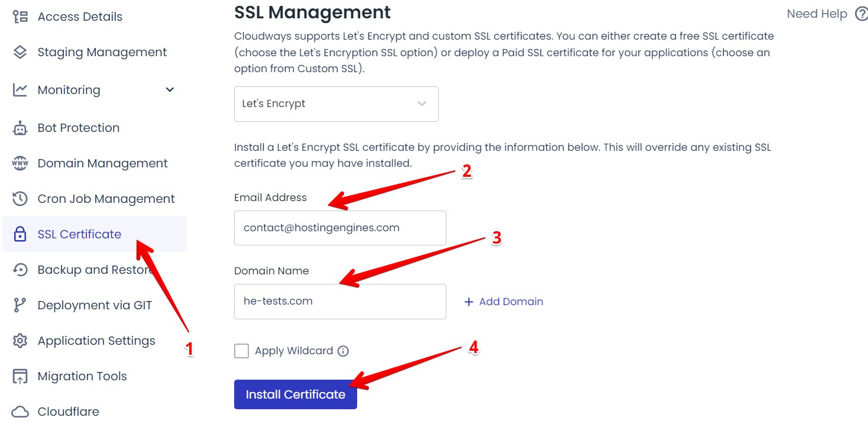Open Application Settings page

pyautogui.click(x=96, y=341)
